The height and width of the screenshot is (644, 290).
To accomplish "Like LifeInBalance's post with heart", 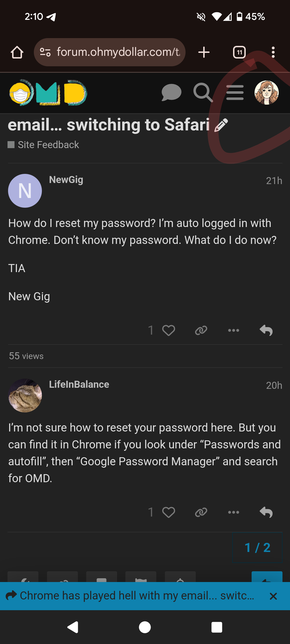I will point(168,512).
